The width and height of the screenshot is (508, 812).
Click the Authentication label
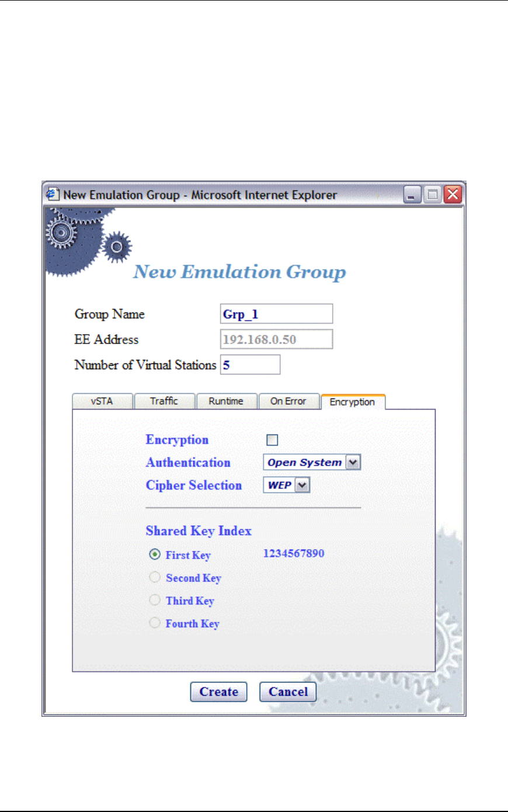point(188,462)
